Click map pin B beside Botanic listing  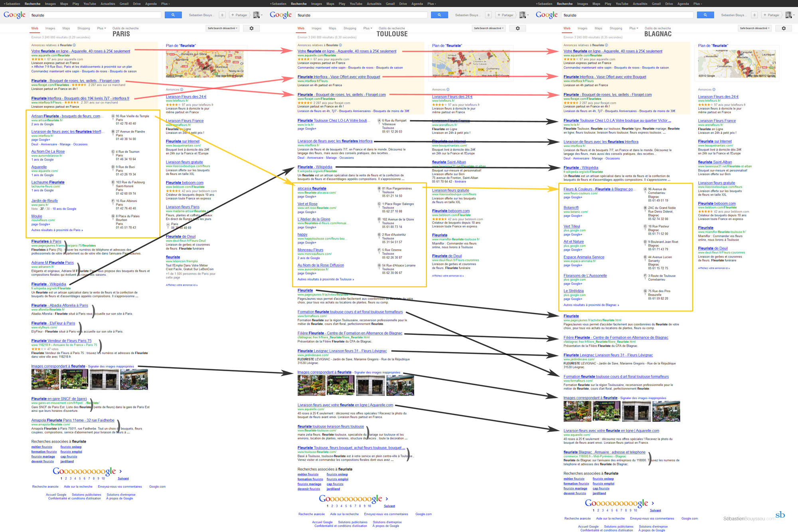(645, 208)
